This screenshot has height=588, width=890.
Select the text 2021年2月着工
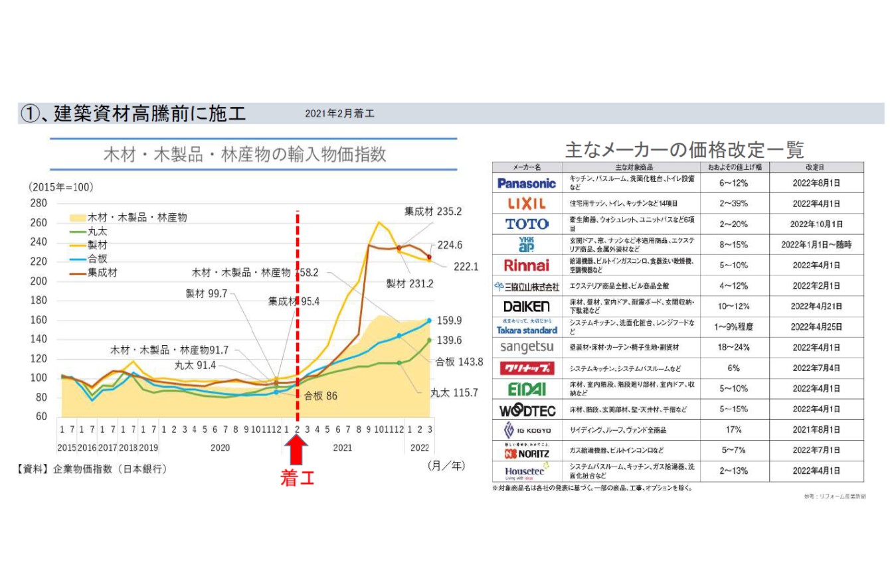pyautogui.click(x=339, y=113)
